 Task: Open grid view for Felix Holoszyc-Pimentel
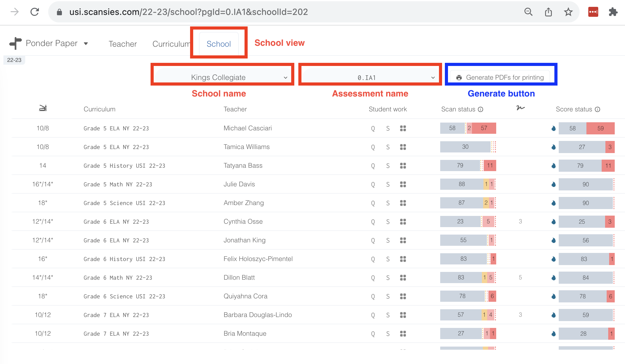click(403, 259)
